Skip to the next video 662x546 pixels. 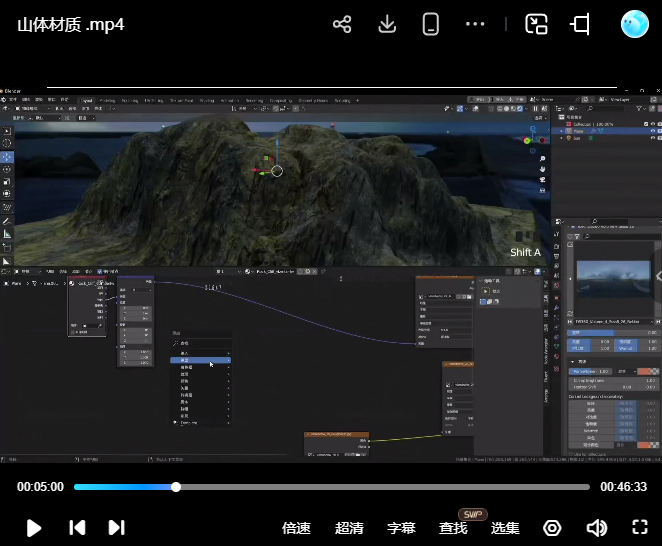click(116, 528)
